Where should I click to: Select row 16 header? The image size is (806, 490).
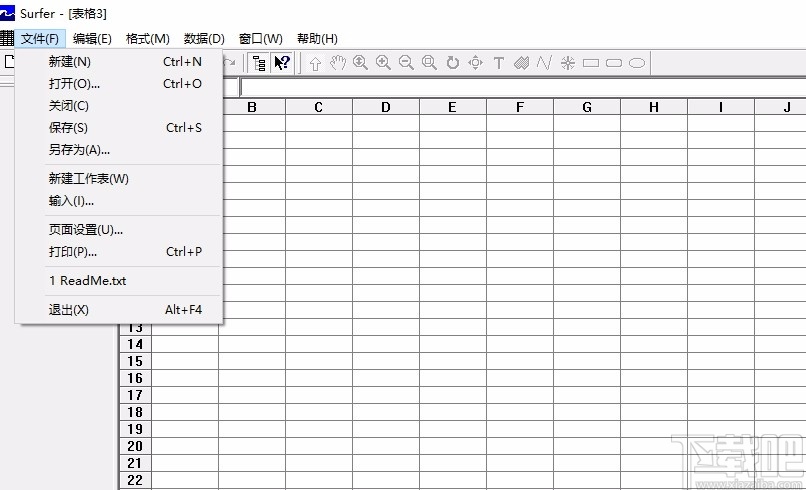tap(135, 378)
